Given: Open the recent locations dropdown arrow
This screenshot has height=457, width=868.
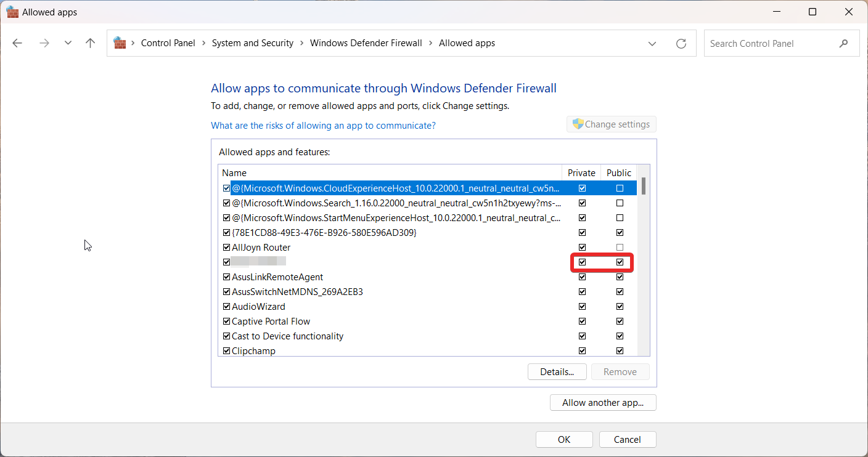Looking at the screenshot, I should point(68,43).
